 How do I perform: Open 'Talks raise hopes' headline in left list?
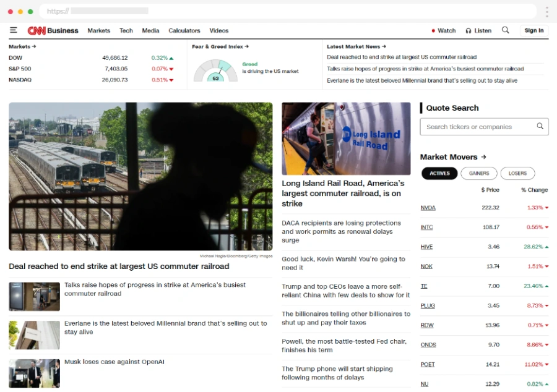tap(155, 289)
